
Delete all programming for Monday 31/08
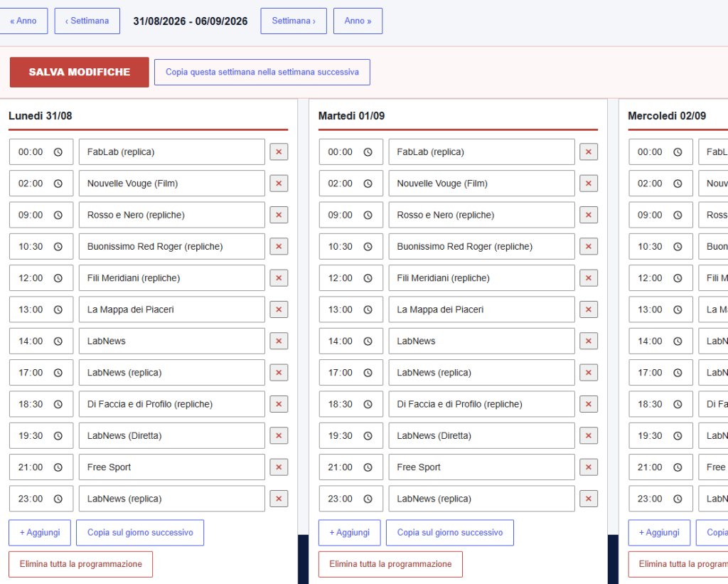coord(81,564)
